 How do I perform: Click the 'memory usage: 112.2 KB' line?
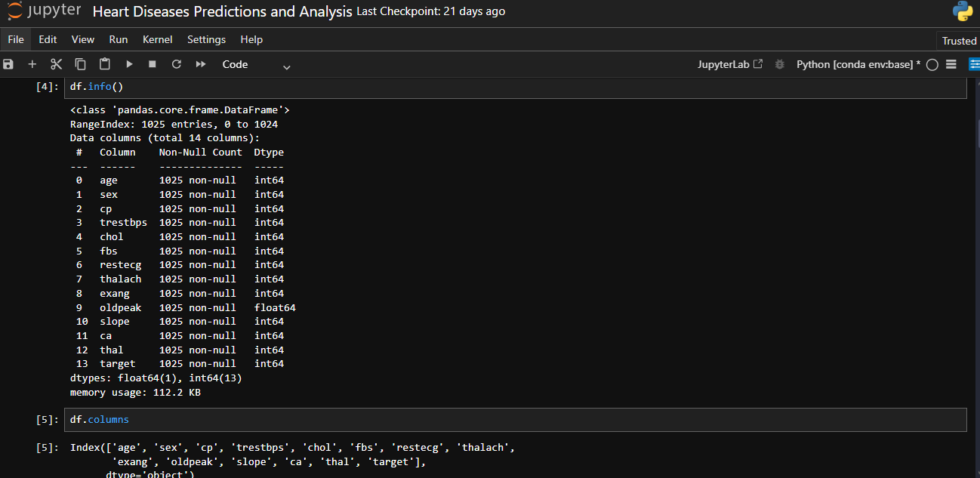click(x=135, y=392)
